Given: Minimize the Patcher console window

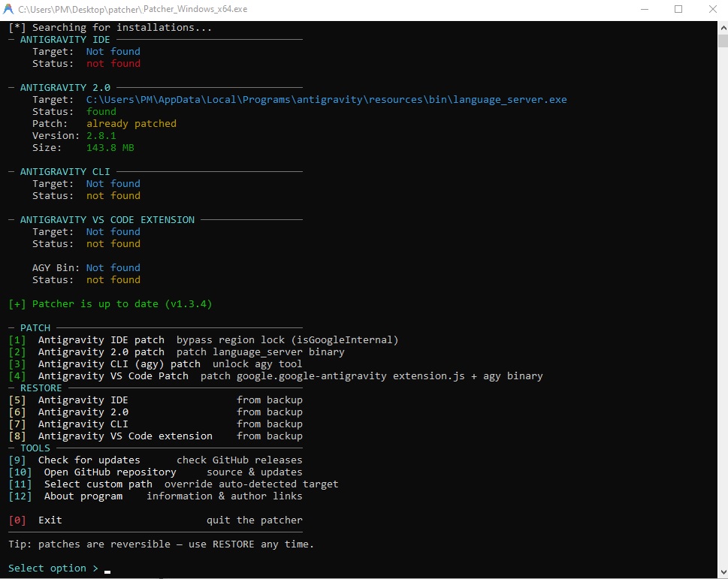Looking at the screenshot, I should click(x=645, y=9).
